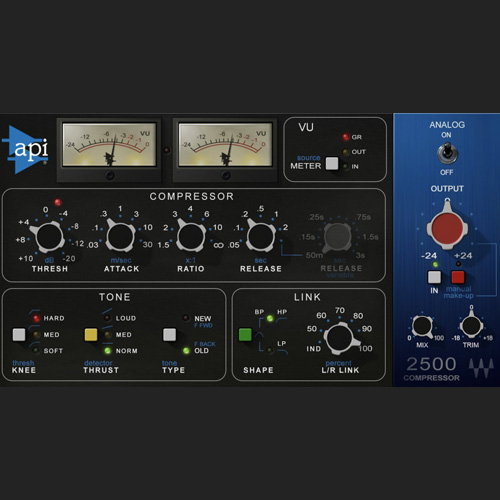Click the TRIM knob

471,325
